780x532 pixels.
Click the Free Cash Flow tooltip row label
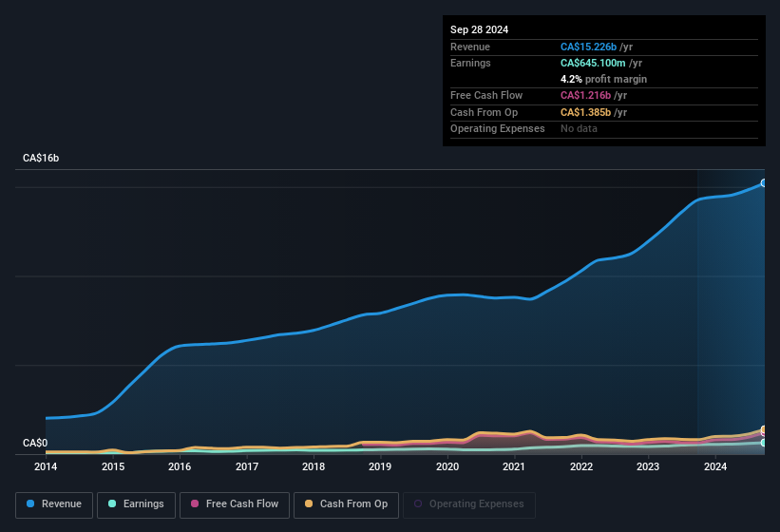[x=486, y=95]
